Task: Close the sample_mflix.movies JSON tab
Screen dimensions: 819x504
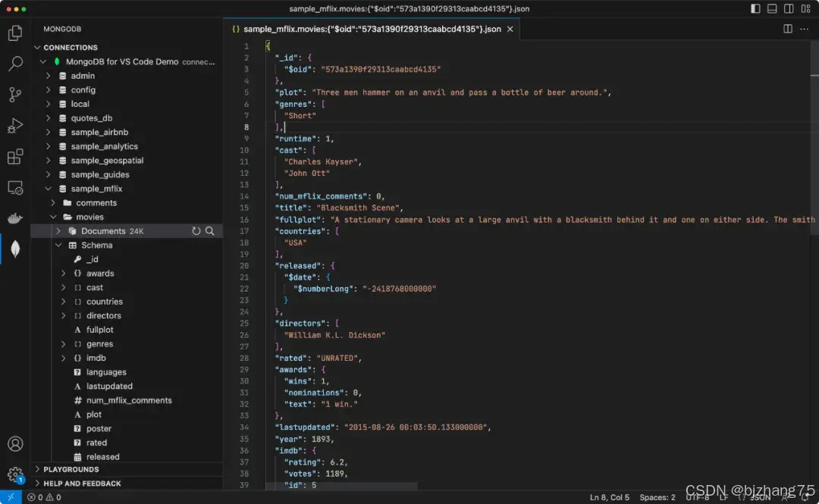Action: point(510,30)
